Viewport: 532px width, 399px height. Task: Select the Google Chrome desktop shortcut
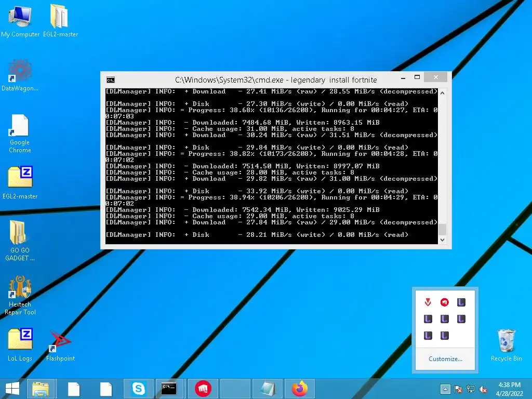(20, 133)
